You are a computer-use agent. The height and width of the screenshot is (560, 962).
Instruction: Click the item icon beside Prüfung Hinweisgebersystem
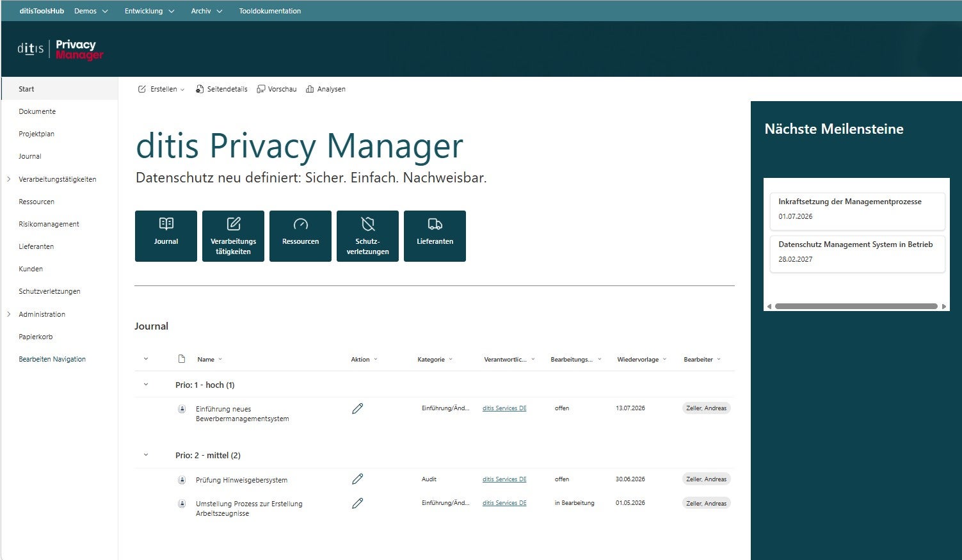click(x=182, y=480)
